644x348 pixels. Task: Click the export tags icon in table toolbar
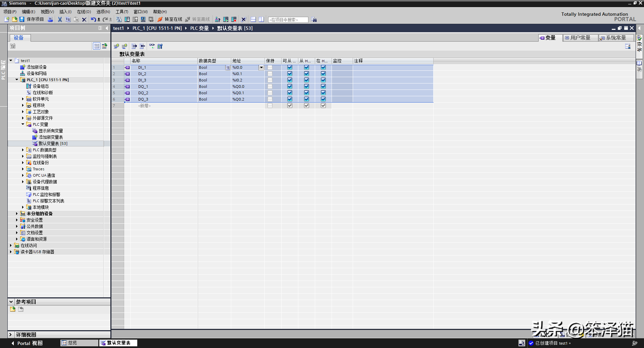click(x=134, y=46)
